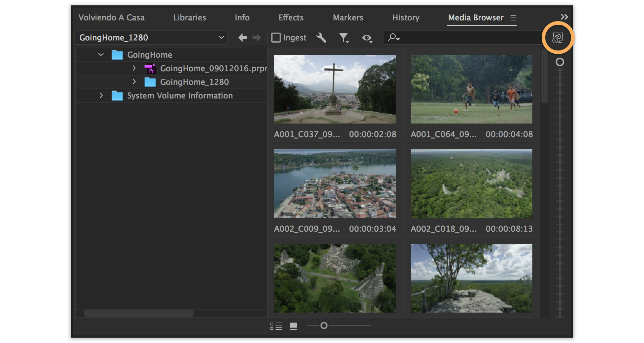Screen dimensions: 644x343
Task: Open Media Browser panel menu
Action: (513, 18)
